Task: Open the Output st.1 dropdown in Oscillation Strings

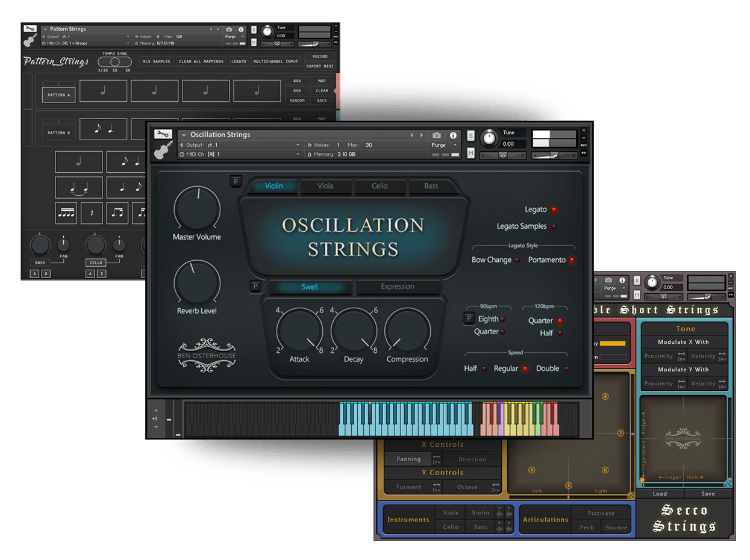Action: [x=242, y=145]
